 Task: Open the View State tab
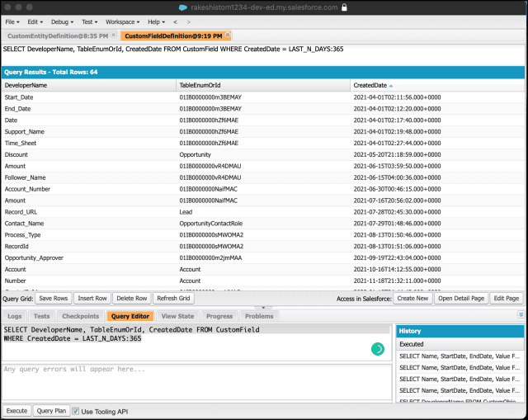177,316
